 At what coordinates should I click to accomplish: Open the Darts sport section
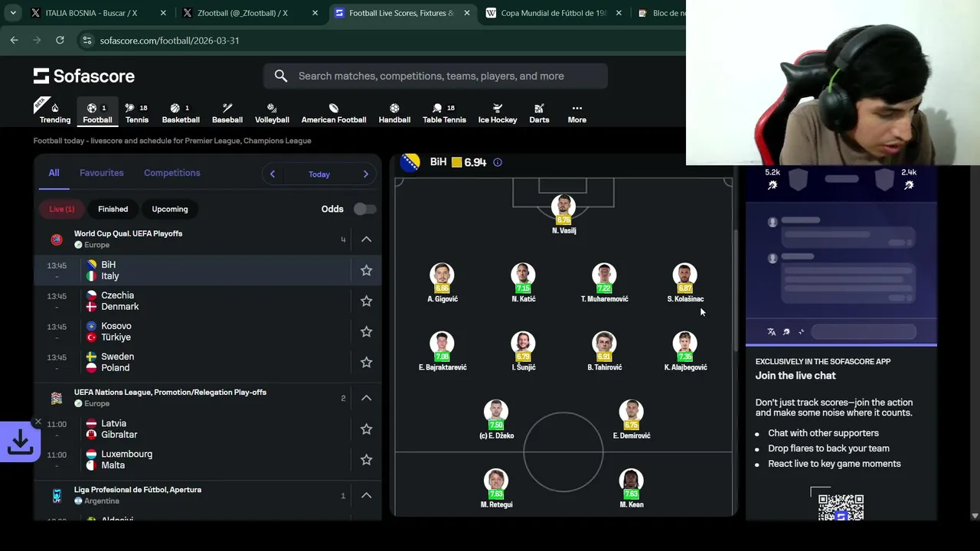click(539, 112)
